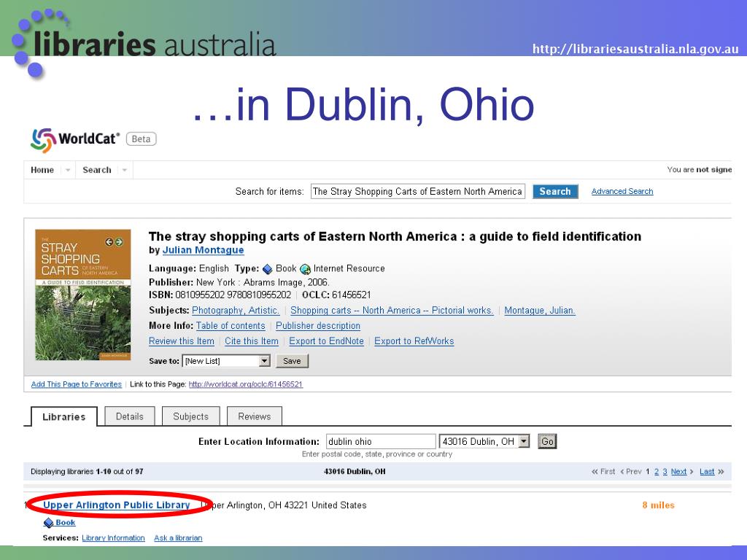Screen dimensions: 747x560
Task: Open the Search menu item
Action: 97,170
